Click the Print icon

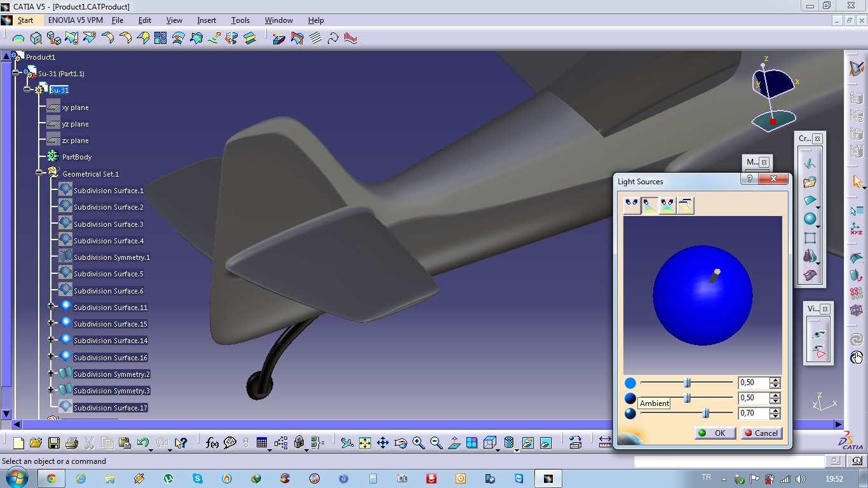coord(71,443)
